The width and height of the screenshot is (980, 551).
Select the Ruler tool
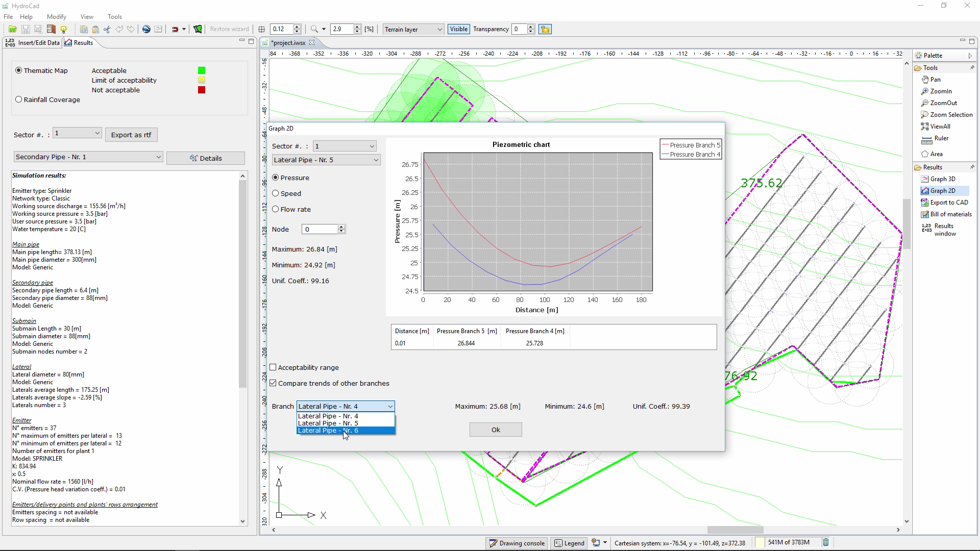[941, 138]
